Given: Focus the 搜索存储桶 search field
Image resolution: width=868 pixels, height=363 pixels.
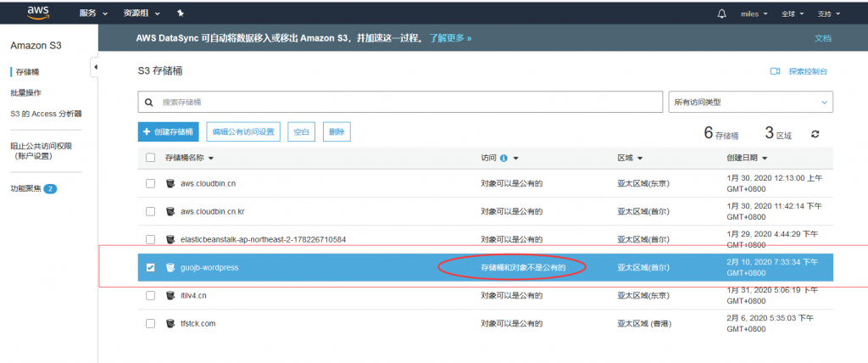Looking at the screenshot, I should [400, 103].
